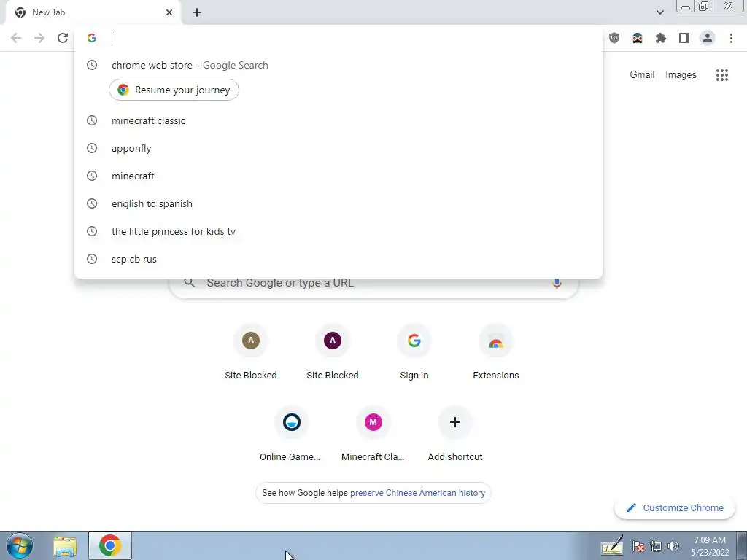Viewport: 747px width, 560px height.
Task: Toggle the side panel icon
Action: coord(684,38)
